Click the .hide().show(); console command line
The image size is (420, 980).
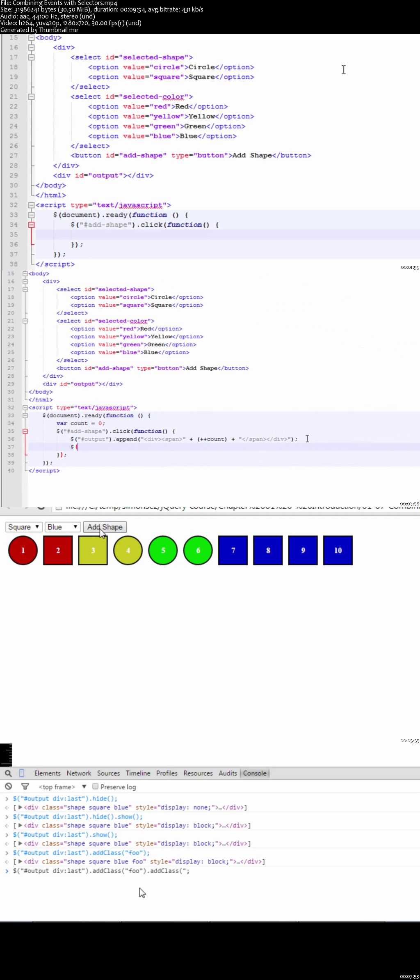click(78, 817)
